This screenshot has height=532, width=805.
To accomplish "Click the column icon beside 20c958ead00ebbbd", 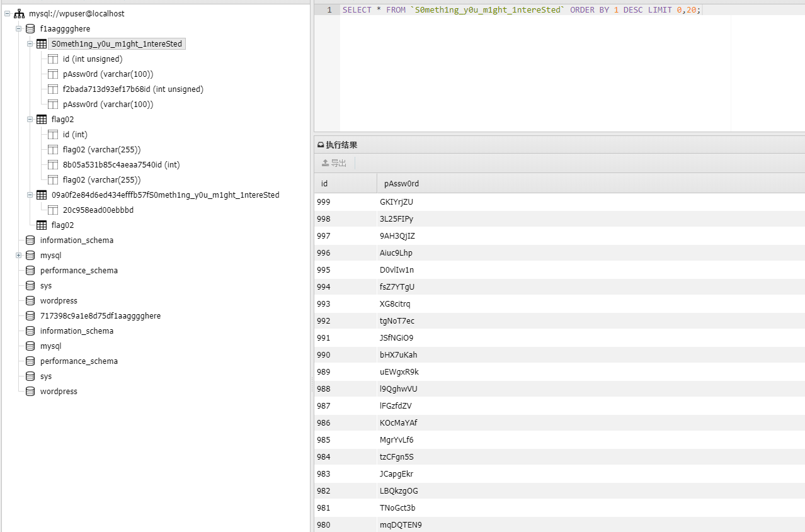I will (x=53, y=210).
